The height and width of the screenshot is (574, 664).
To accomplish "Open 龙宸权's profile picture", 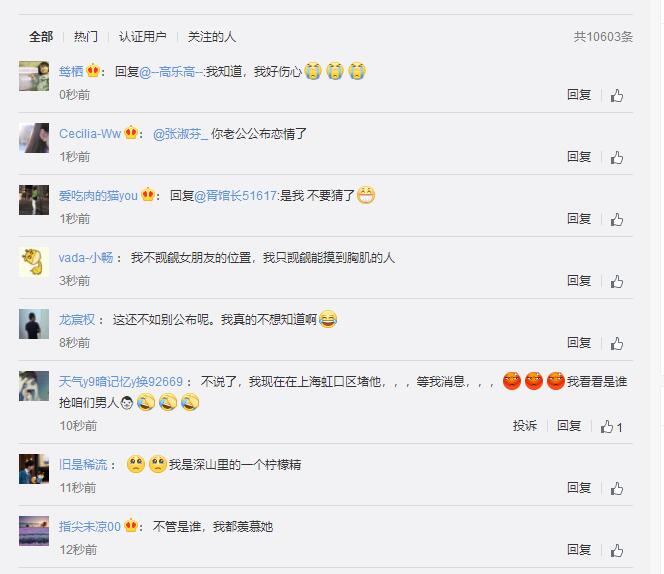I will tap(34, 324).
